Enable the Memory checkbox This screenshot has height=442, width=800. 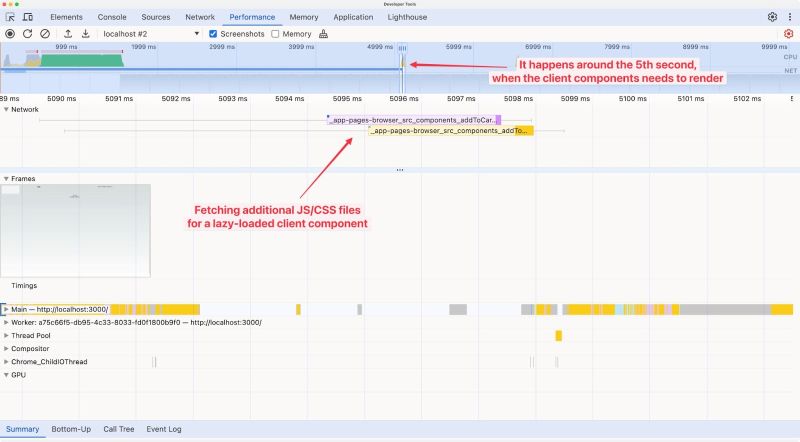pos(275,34)
